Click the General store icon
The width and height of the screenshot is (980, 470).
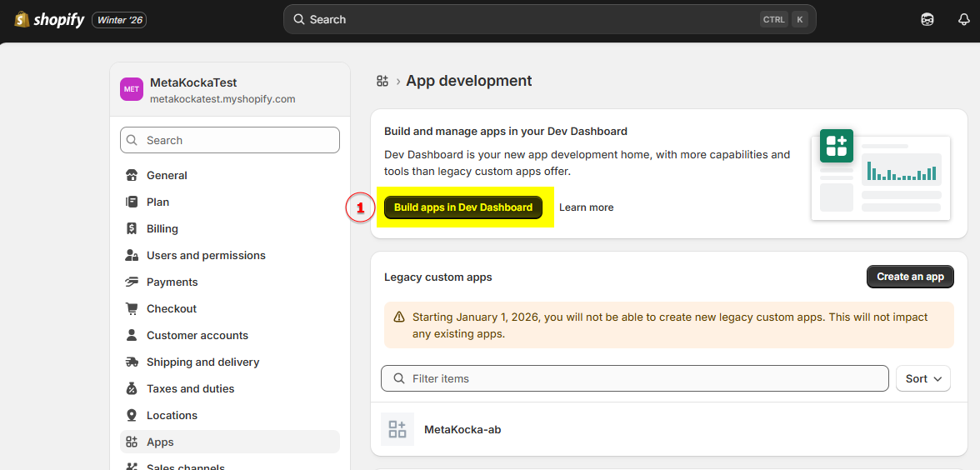coord(132,176)
